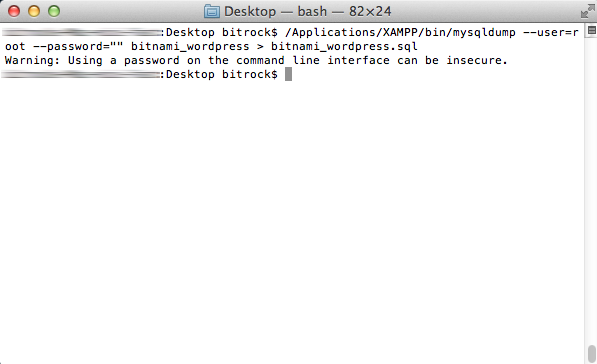Minimize the terminal using the yellow button
This screenshot has width=597, height=364.
click(34, 11)
